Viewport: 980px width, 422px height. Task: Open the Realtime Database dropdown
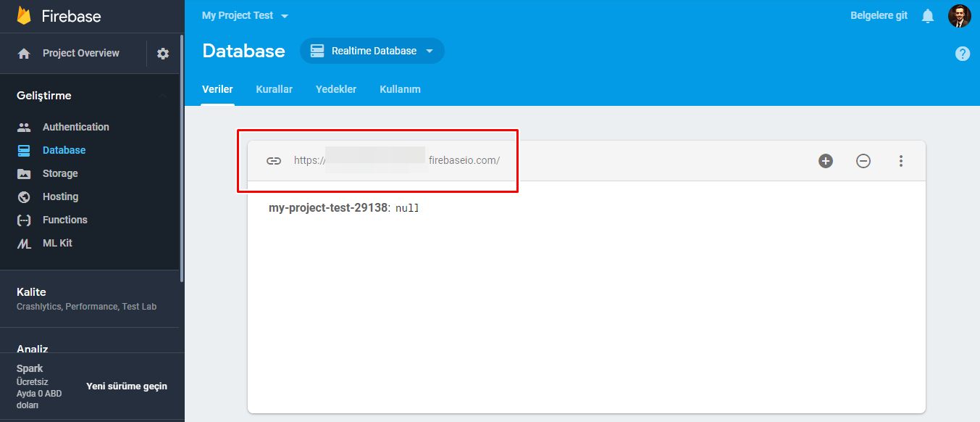tap(372, 51)
